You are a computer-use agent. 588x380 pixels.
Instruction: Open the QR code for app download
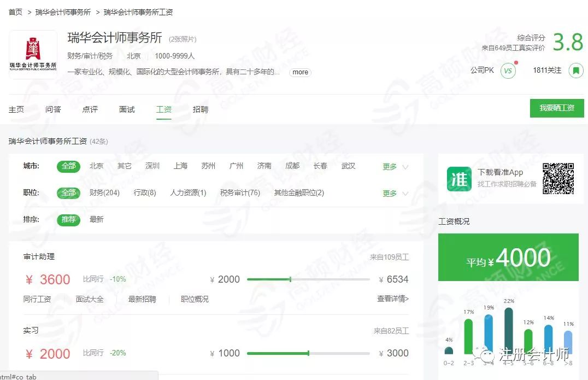tap(558, 179)
